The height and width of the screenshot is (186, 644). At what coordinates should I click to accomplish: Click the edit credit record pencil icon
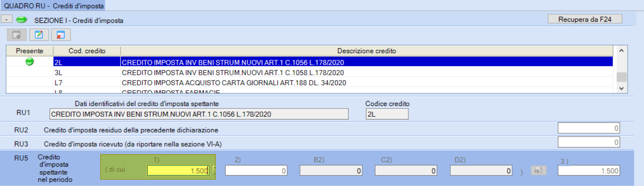(39, 35)
